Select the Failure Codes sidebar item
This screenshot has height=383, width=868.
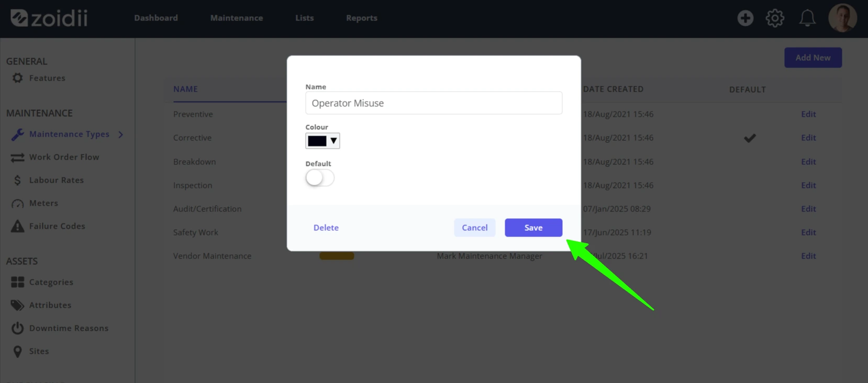point(57,226)
